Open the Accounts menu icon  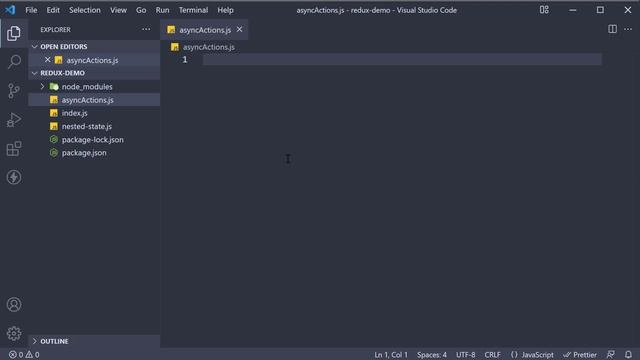click(x=13, y=304)
